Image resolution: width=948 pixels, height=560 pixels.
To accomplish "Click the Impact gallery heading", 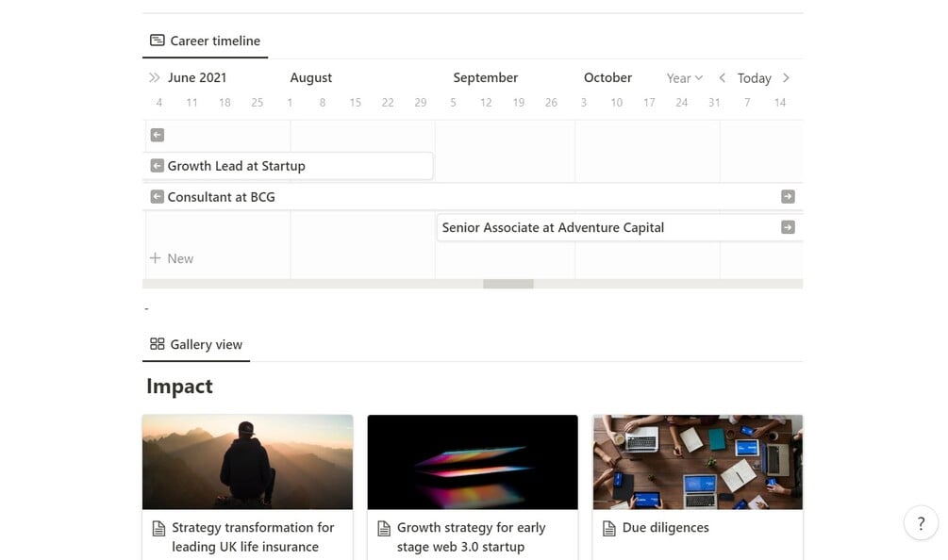I will pyautogui.click(x=179, y=386).
